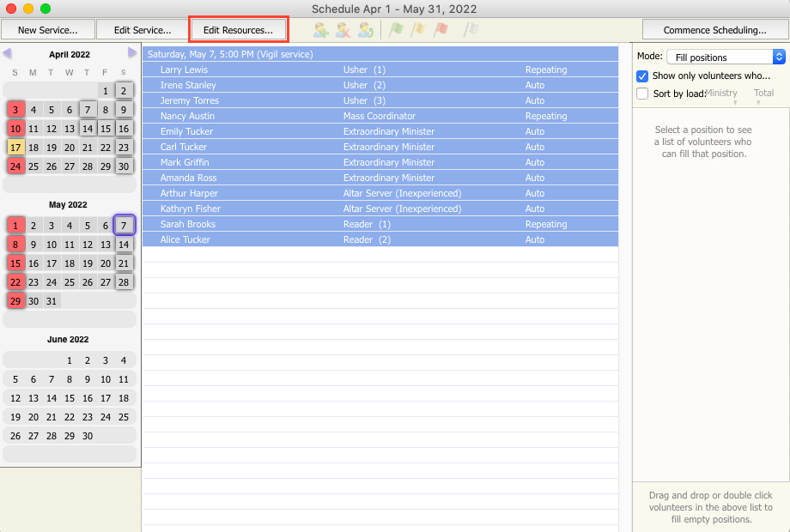The width and height of the screenshot is (790, 532).
Task: Open the Mode dropdown
Action: (726, 57)
